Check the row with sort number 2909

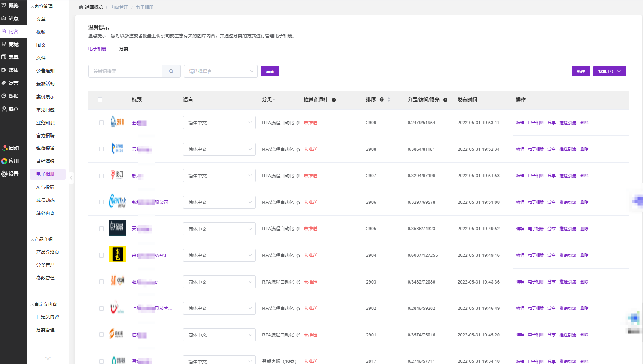(101, 123)
